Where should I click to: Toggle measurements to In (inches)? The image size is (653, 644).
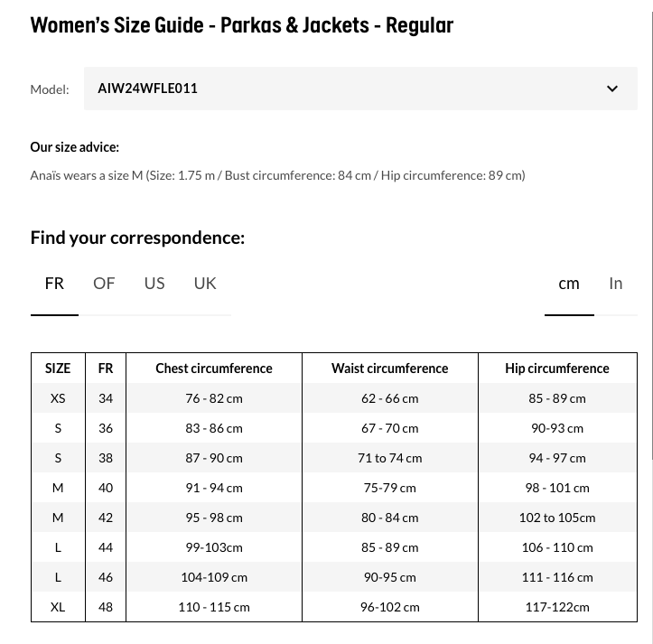[x=616, y=284]
